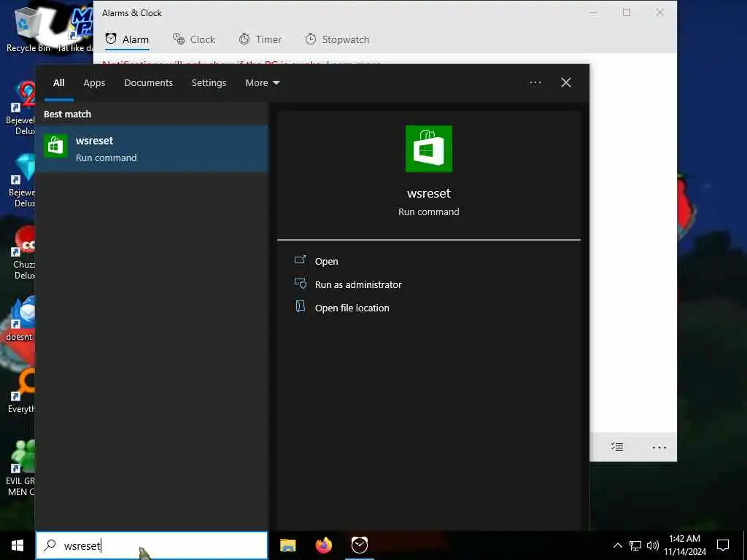
Task: Open Alarms & Clock taskbar icon
Action: (360, 545)
